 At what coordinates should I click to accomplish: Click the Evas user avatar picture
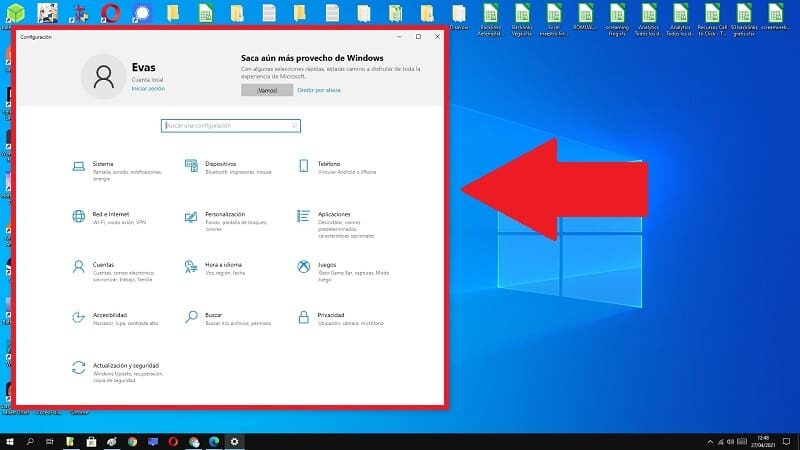[104, 77]
